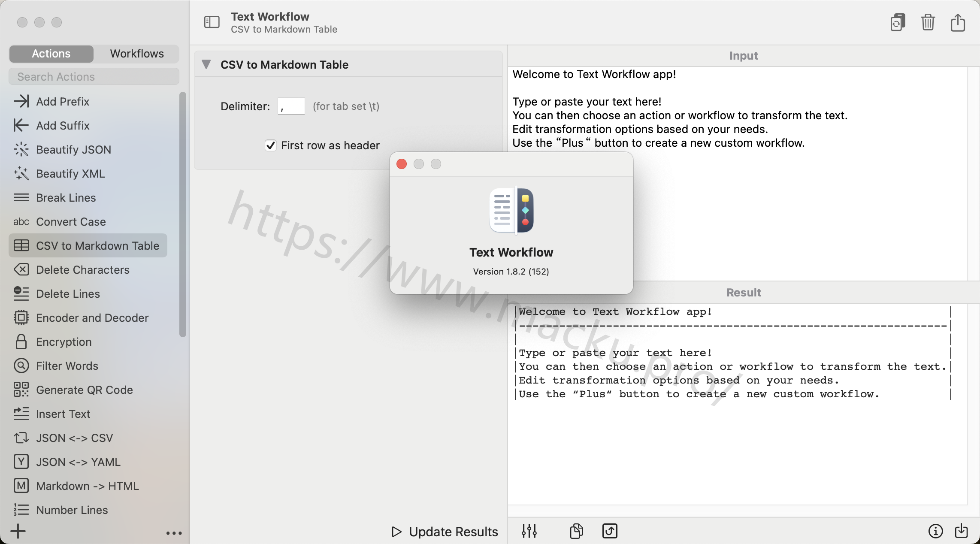Click the info icon at bottom right
Image resolution: width=980 pixels, height=544 pixels.
935,531
